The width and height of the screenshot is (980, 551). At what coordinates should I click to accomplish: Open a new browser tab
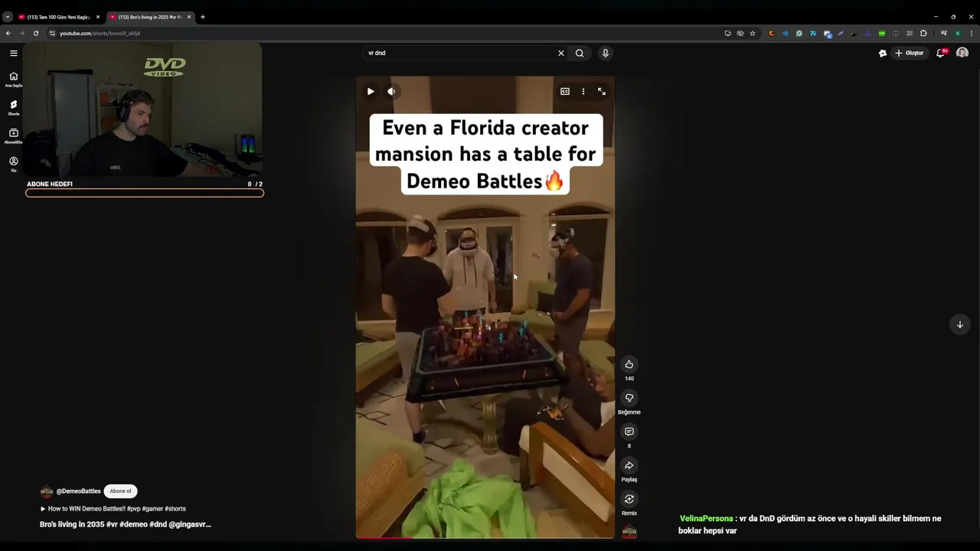point(203,17)
